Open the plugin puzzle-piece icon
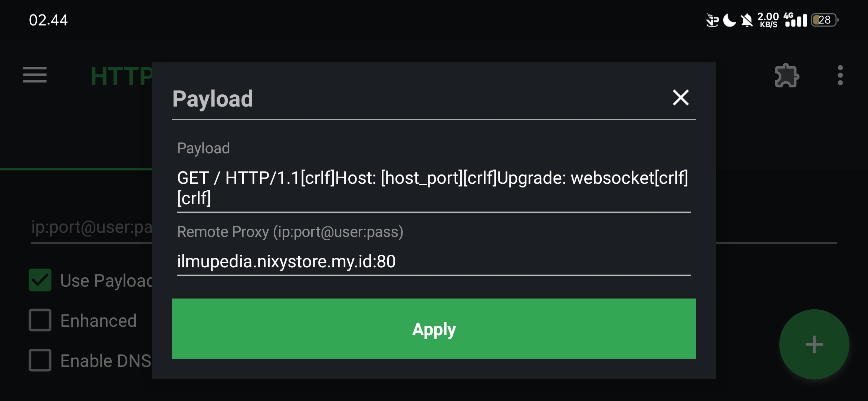Image resolution: width=868 pixels, height=401 pixels. pyautogui.click(x=786, y=76)
